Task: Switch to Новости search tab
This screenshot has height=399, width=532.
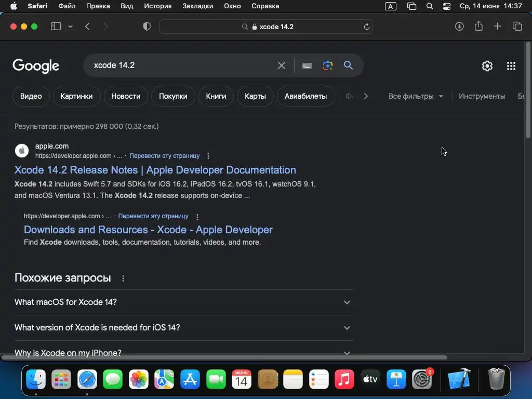Action: point(126,96)
